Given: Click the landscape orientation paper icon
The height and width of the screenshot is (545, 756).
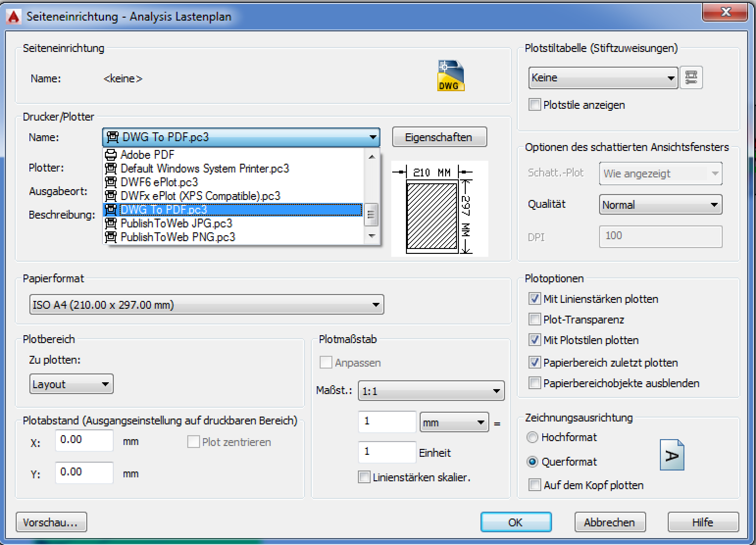Looking at the screenshot, I should click(x=672, y=455).
